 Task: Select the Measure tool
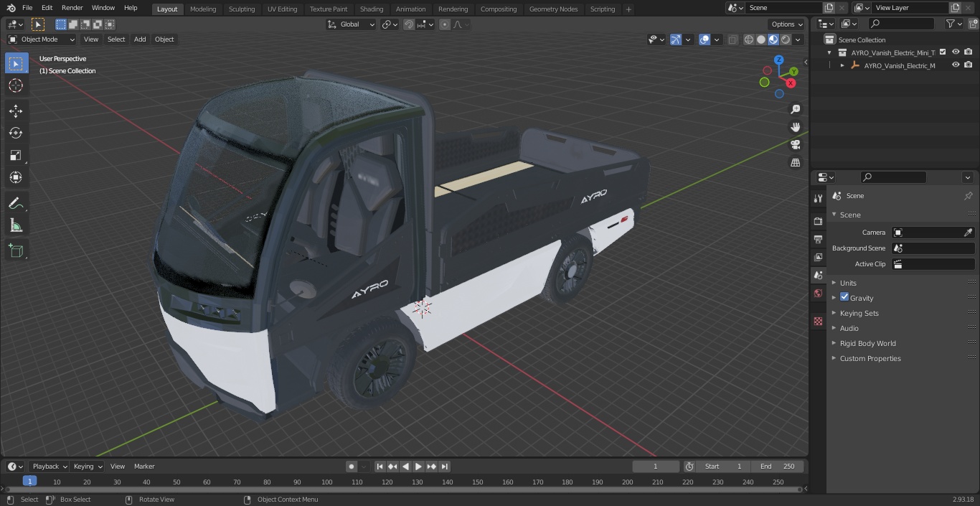pos(16,226)
